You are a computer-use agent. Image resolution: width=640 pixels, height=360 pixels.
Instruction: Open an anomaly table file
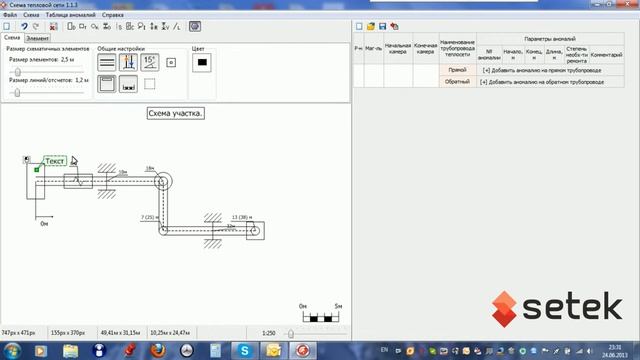coord(371,27)
